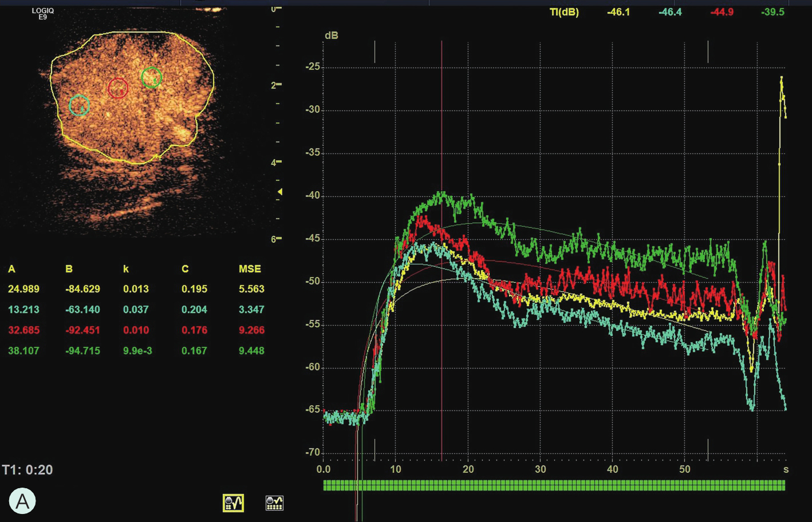Select the red circular ROI on ultrasound
The image size is (812, 522).
[x=118, y=88]
